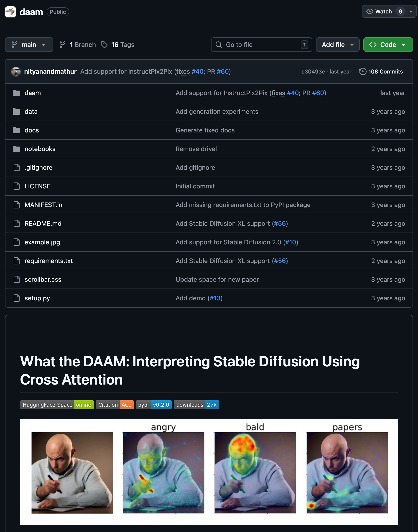Click the file icon next to scrollbar.css

17,279
